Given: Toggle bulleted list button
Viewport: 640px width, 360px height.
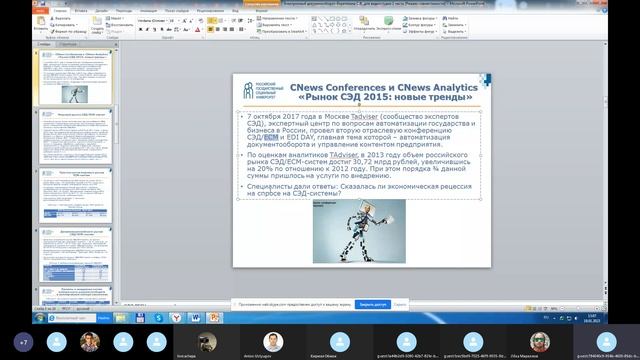Looking at the screenshot, I should 212,20.
